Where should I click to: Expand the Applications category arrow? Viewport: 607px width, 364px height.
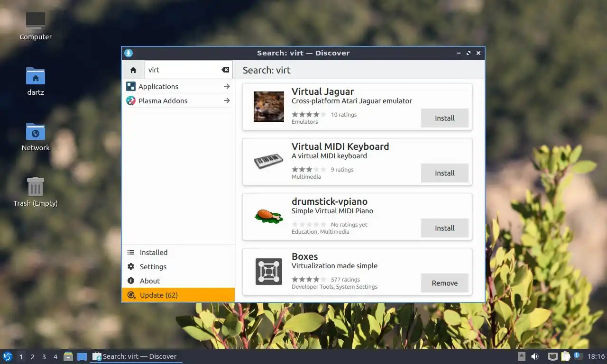pos(227,86)
